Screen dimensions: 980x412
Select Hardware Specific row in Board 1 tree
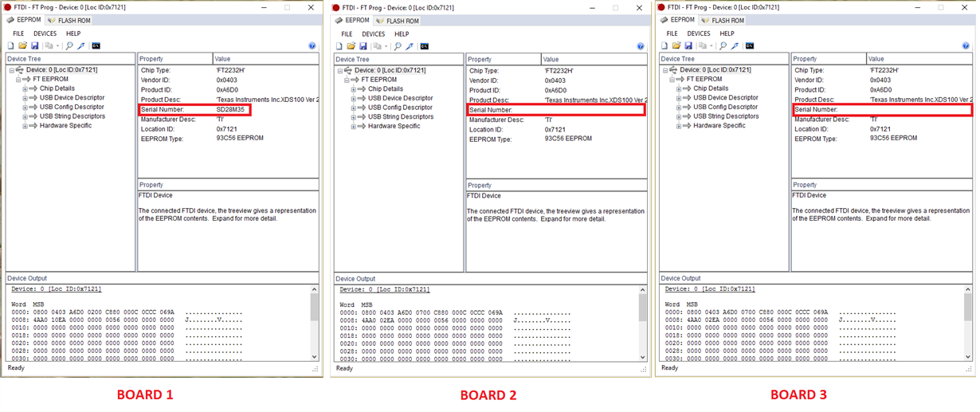65,126
